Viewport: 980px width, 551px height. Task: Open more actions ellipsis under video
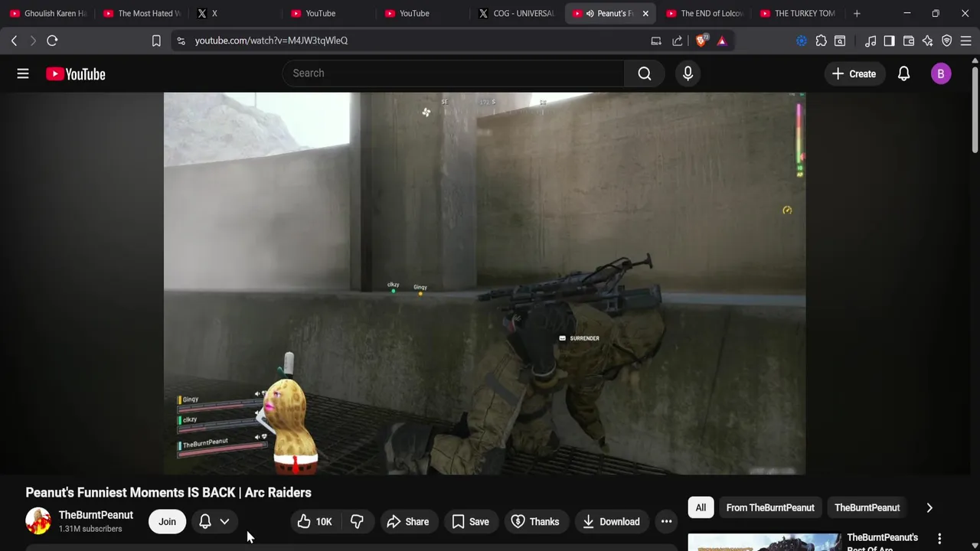[666, 522]
